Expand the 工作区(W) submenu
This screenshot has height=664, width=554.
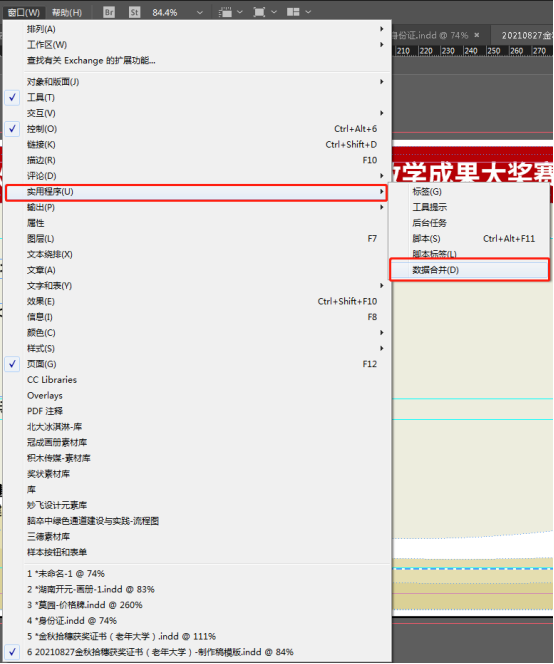tap(197, 44)
